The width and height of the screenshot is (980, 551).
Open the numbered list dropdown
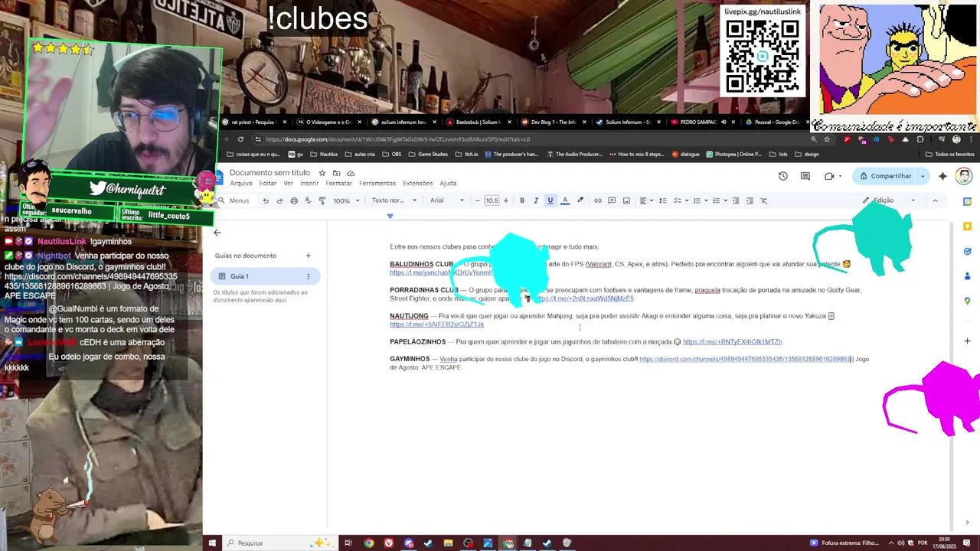pyautogui.click(x=718, y=201)
